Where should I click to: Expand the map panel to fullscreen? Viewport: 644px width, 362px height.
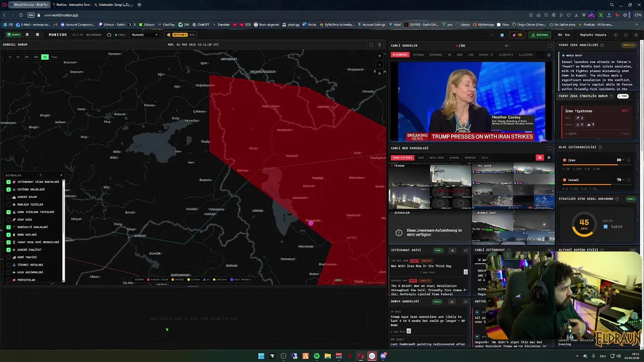tap(371, 45)
